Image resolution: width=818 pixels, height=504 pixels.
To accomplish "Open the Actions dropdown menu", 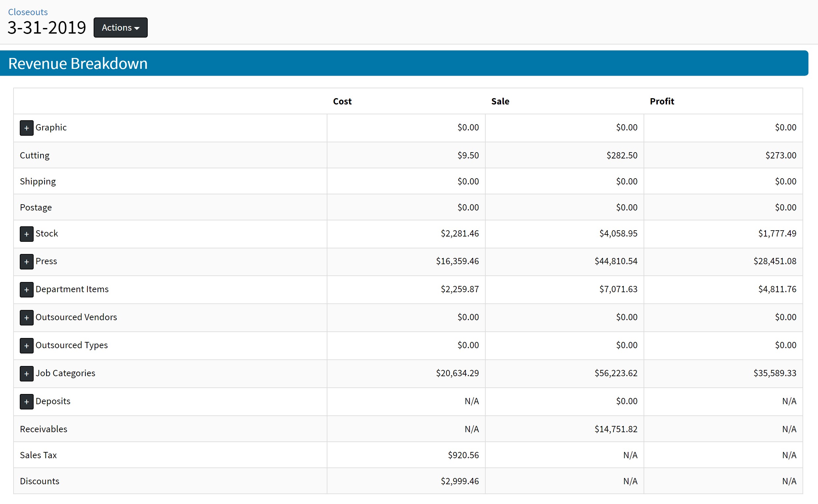I will pos(120,28).
